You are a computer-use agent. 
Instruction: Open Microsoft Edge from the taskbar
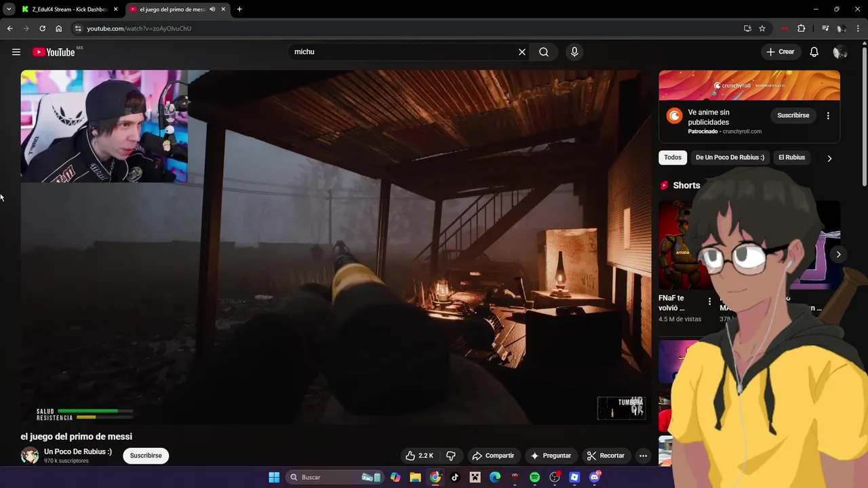(495, 477)
